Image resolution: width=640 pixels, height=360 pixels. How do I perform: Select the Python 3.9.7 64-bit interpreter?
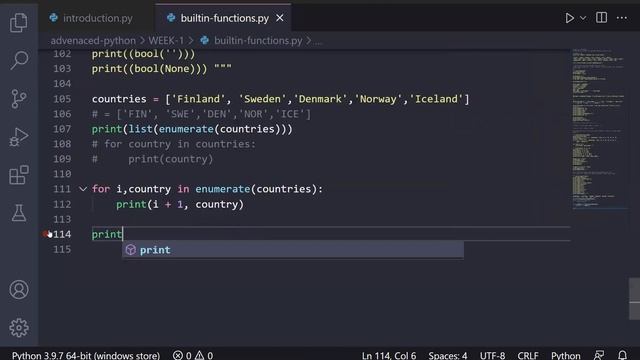[x=86, y=356]
